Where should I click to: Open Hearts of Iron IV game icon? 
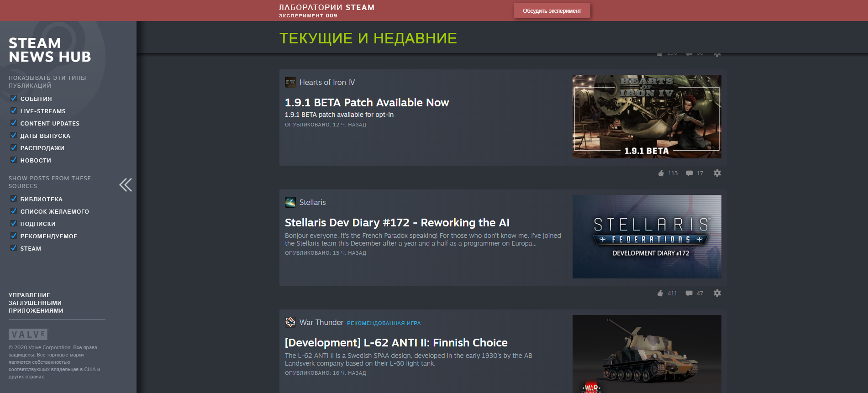pyautogui.click(x=290, y=82)
